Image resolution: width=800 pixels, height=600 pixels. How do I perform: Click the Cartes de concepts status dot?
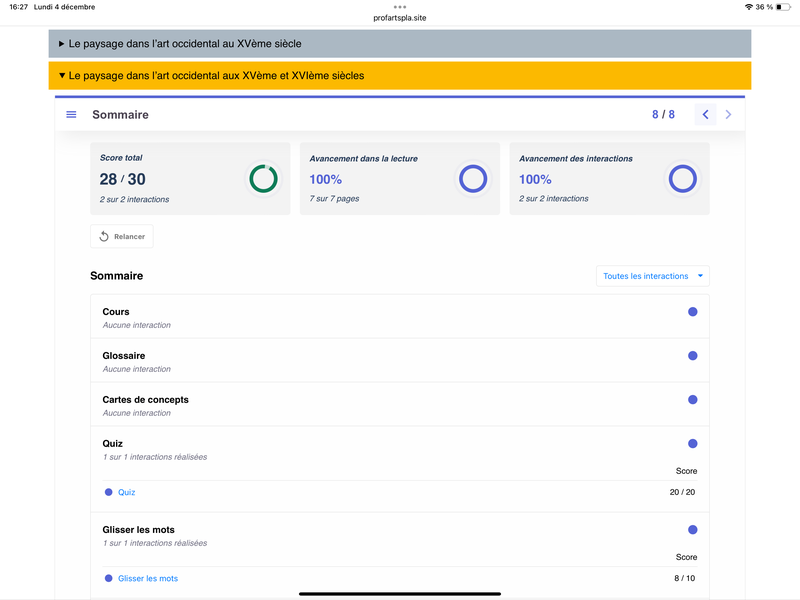pos(692,400)
